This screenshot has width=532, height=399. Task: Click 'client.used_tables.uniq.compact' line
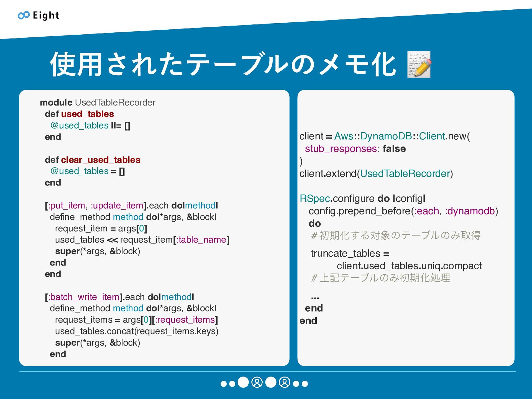(x=409, y=266)
